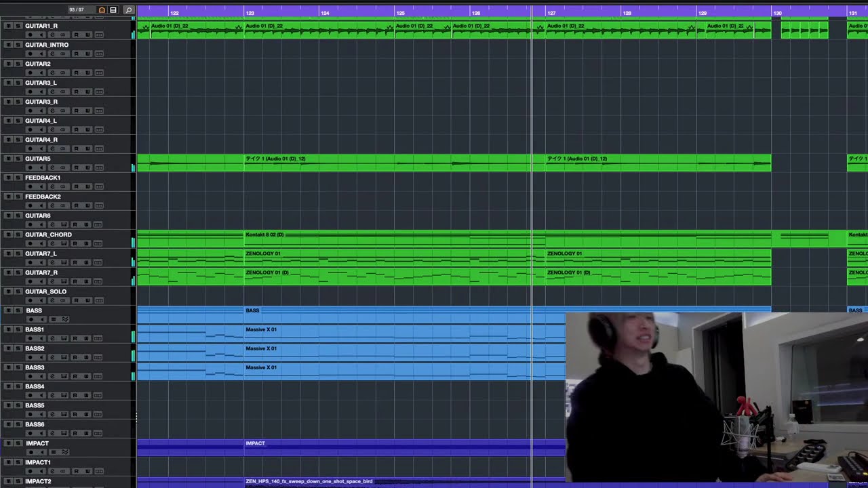Open edit channel settings for BASS6
868x488 pixels.
click(x=52, y=433)
